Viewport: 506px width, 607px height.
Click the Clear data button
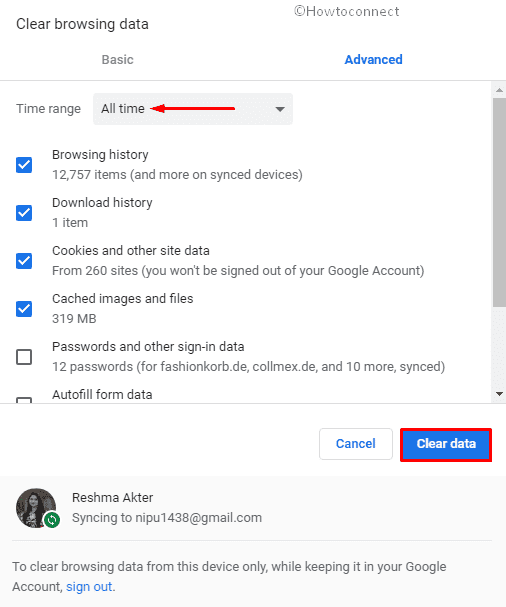click(446, 444)
